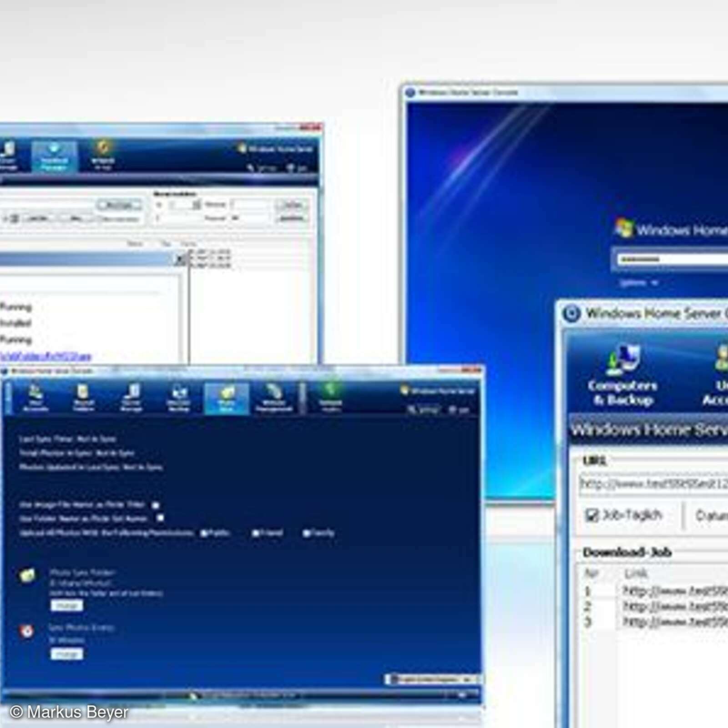Open the highlighted Photo Sync console icon
This screenshot has width=728, height=728.
pos(227,399)
